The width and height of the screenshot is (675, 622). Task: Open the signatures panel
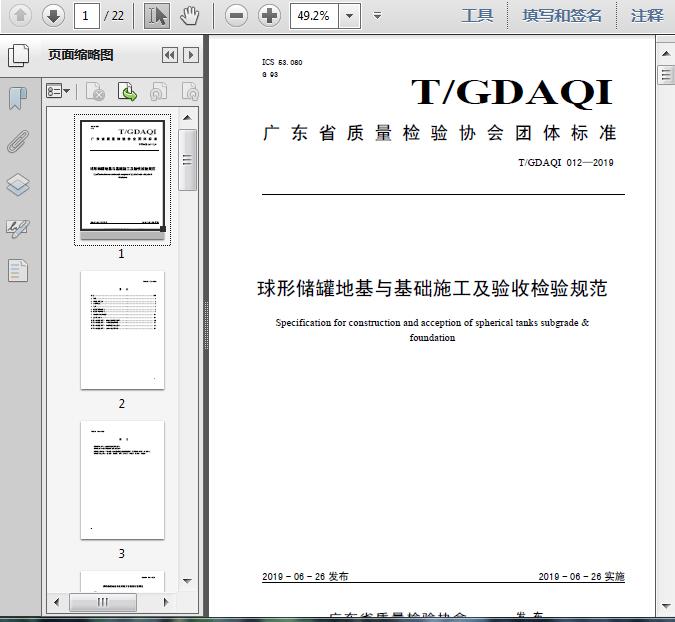click(x=18, y=228)
